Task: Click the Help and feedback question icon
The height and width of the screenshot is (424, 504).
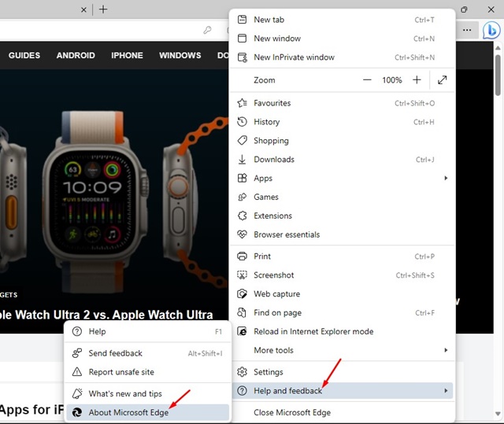Action: click(242, 391)
